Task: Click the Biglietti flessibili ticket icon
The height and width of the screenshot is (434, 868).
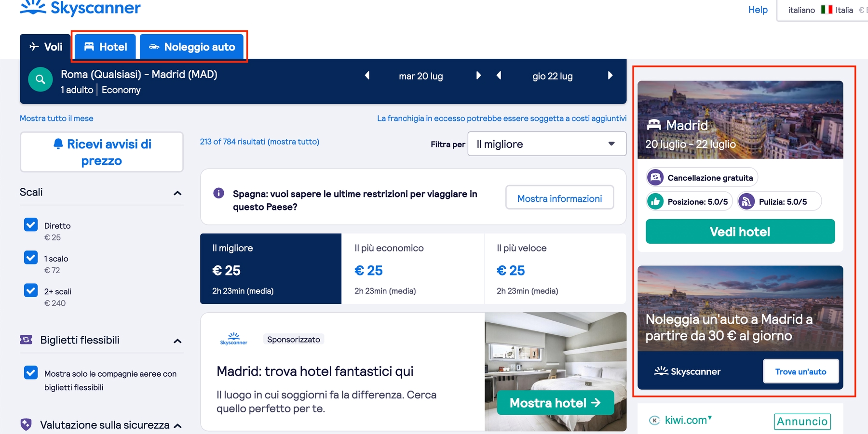Action: (x=26, y=340)
